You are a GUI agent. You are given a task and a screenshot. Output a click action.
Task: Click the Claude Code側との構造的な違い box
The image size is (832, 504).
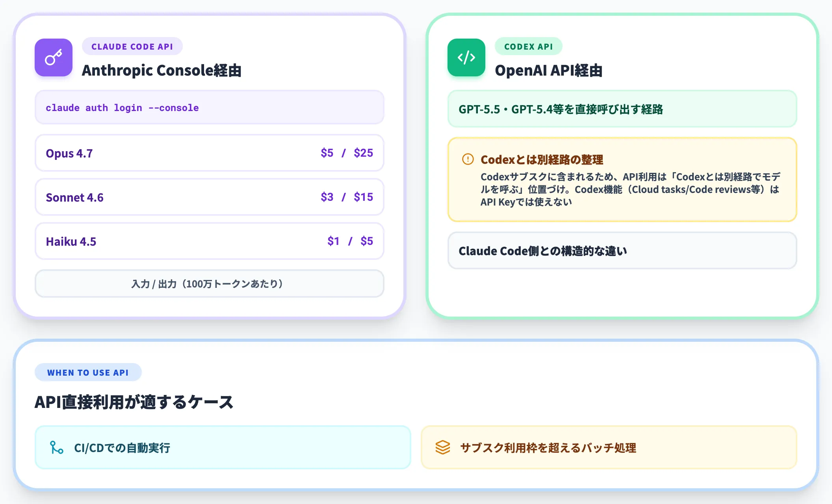622,250
